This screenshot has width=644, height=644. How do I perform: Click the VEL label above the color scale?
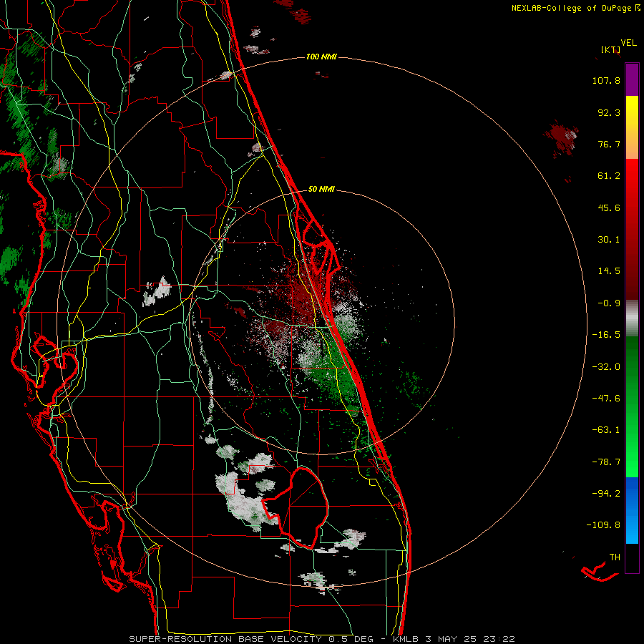[x=628, y=43]
